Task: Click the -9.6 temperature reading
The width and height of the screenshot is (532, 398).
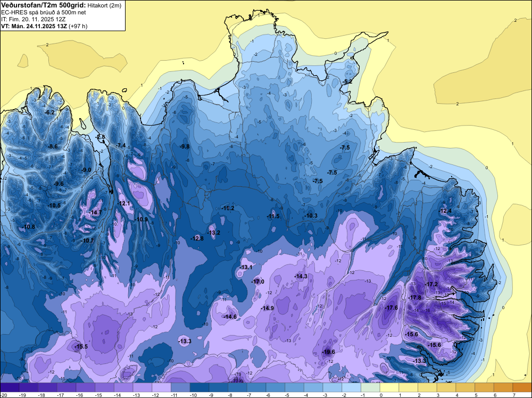Action: [59, 184]
